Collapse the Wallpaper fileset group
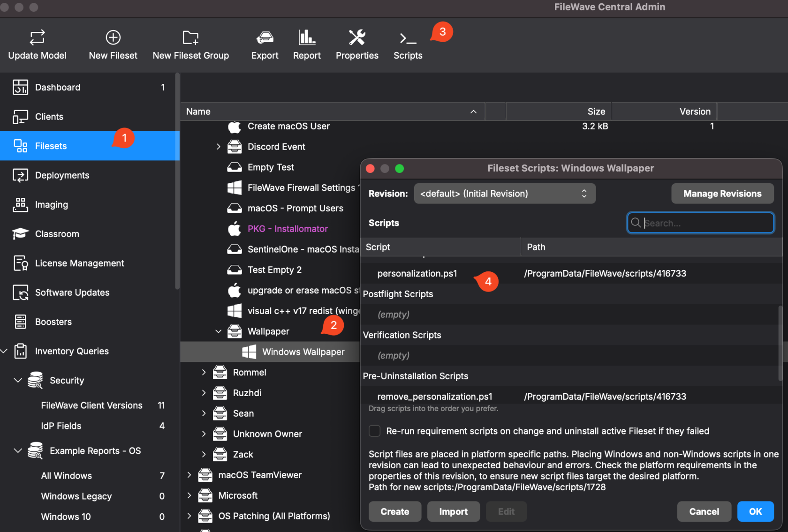Screen dimensions: 788x532 coord(218,331)
